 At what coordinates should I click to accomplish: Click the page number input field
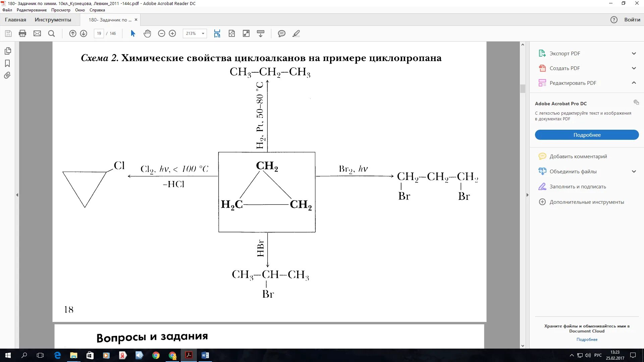(x=99, y=34)
